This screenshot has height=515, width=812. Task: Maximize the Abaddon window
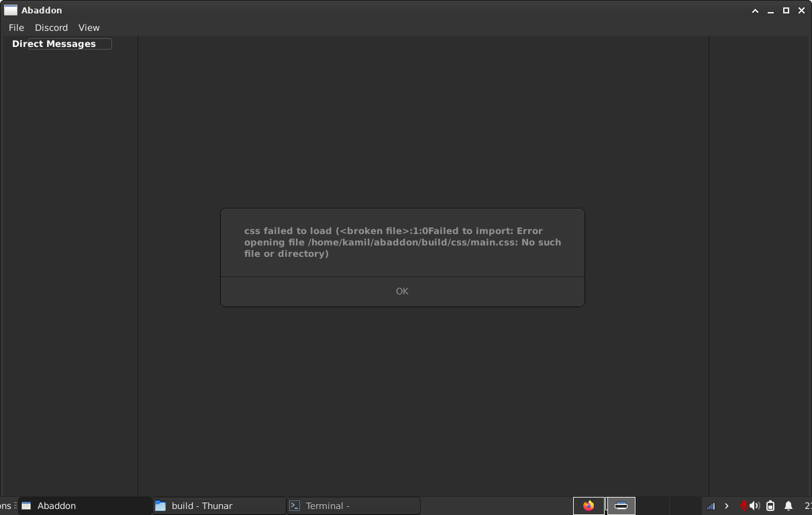(x=786, y=10)
